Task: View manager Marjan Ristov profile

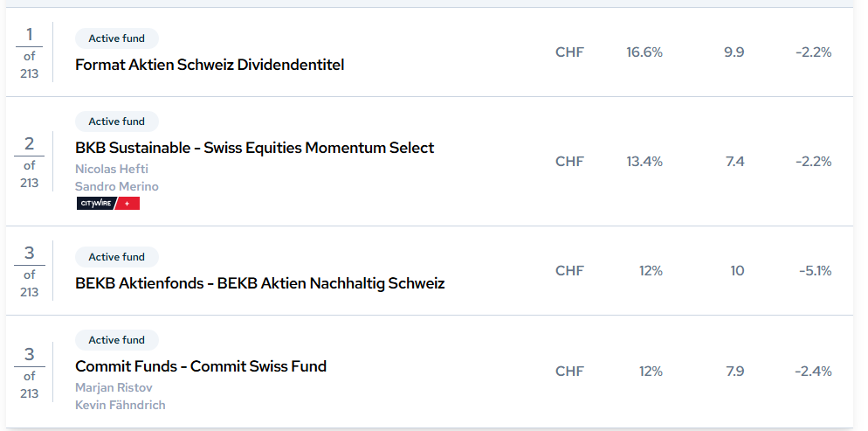Action: point(114,388)
